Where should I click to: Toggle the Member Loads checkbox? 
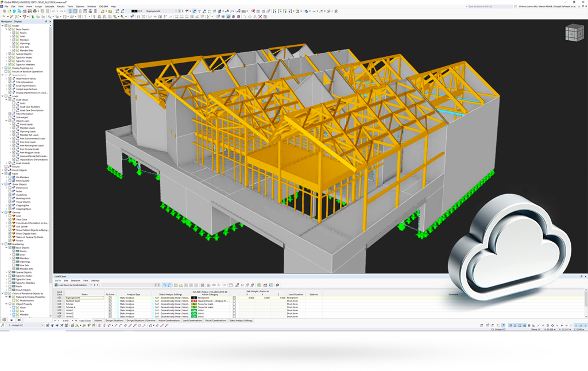click(14, 128)
